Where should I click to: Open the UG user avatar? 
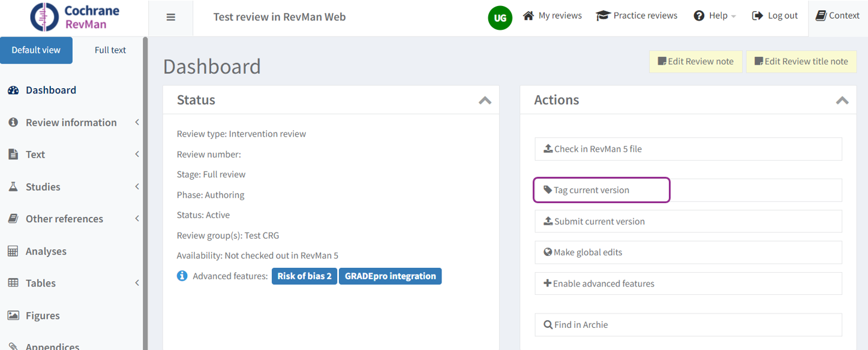click(500, 18)
